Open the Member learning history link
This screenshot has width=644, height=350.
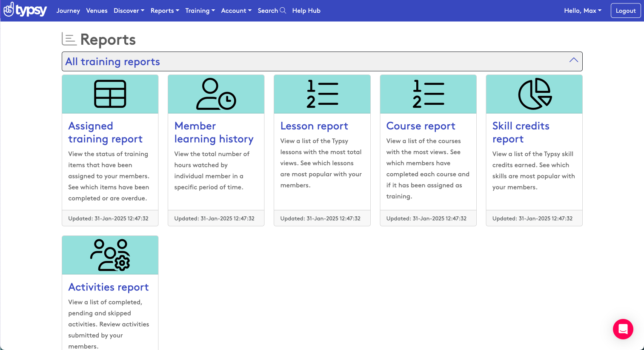214,132
